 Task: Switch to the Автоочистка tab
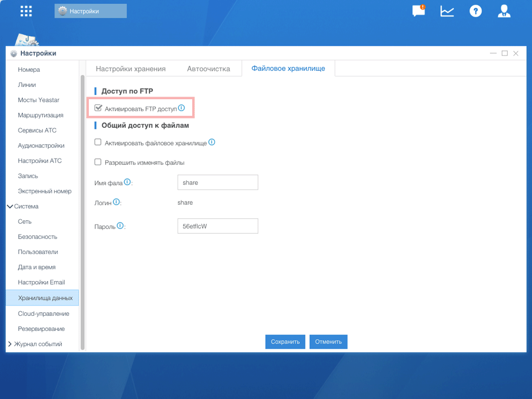point(208,69)
